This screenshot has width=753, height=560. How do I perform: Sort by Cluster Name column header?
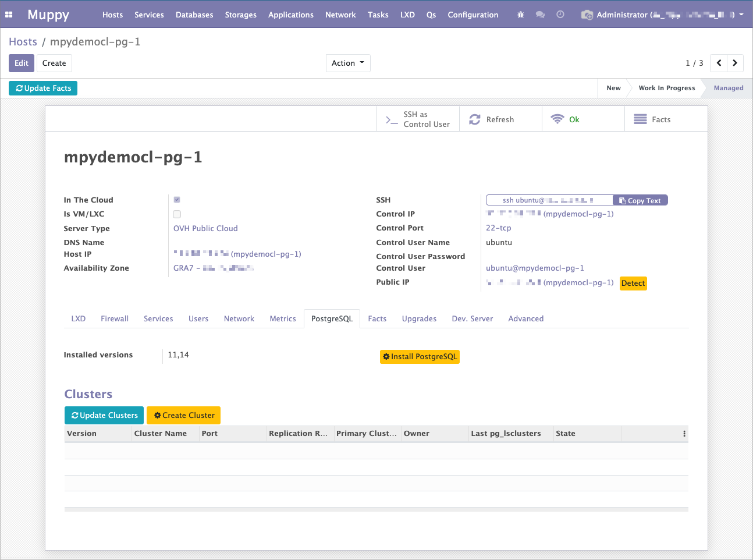click(x=165, y=434)
